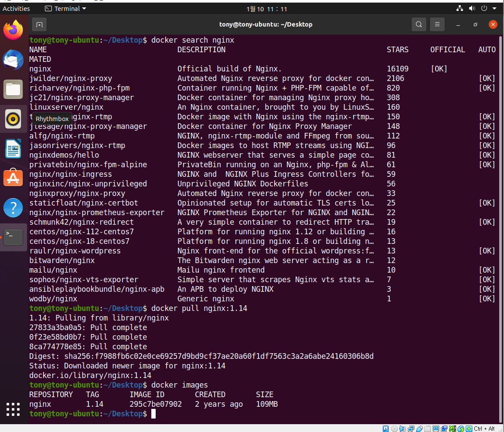Click VirtualBox mouse integration status icon
The image size is (504, 432).
[461, 429]
